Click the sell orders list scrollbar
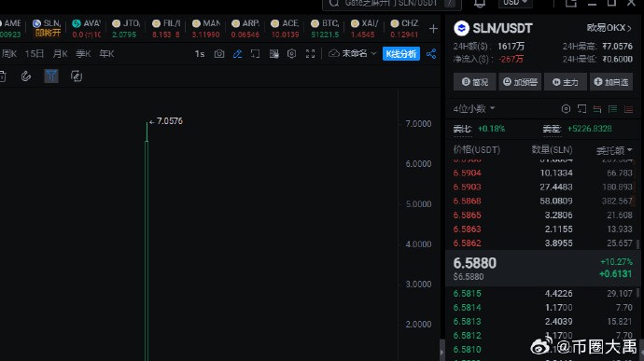This screenshot has width=644, height=361. pyautogui.click(x=637, y=244)
